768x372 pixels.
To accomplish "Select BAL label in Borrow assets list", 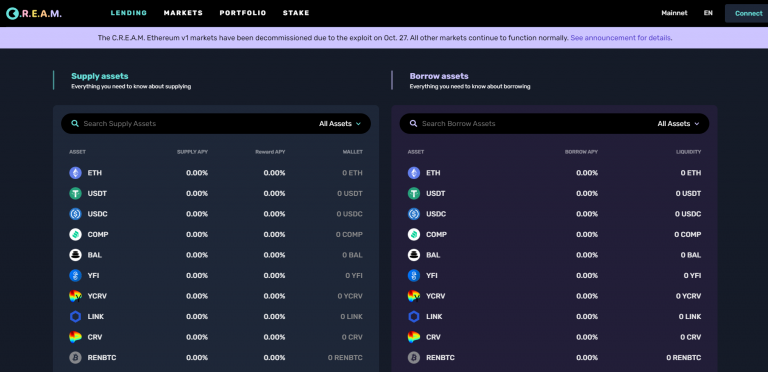I will (433, 255).
